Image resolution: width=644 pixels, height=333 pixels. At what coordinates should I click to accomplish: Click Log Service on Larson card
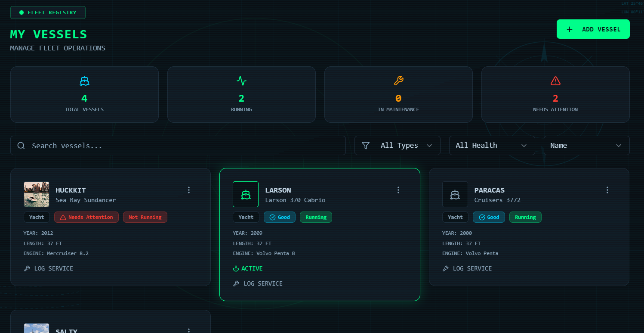coord(258,283)
